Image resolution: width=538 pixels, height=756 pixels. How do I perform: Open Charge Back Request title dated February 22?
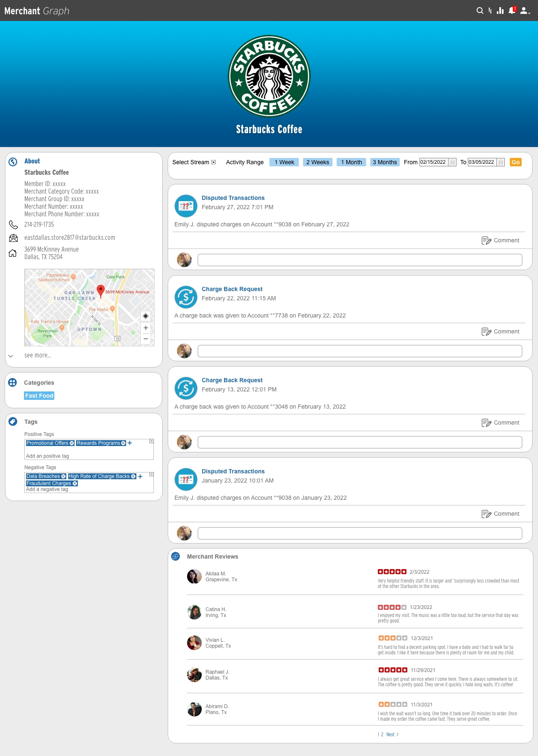[232, 289]
